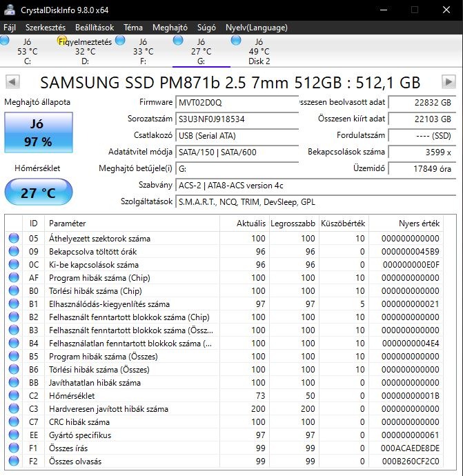Click the blue status icon for G: drive
463x476 pixels.
pyautogui.click(x=178, y=41)
